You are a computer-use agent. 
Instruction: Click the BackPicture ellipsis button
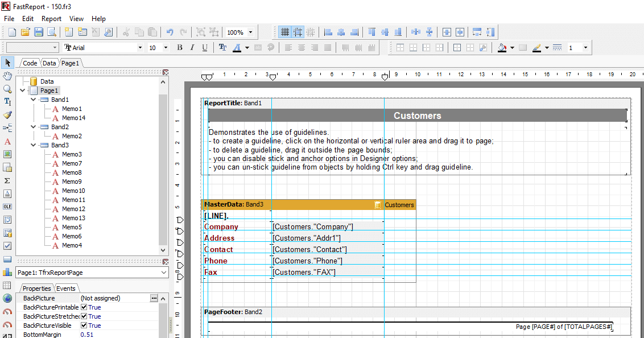154,298
